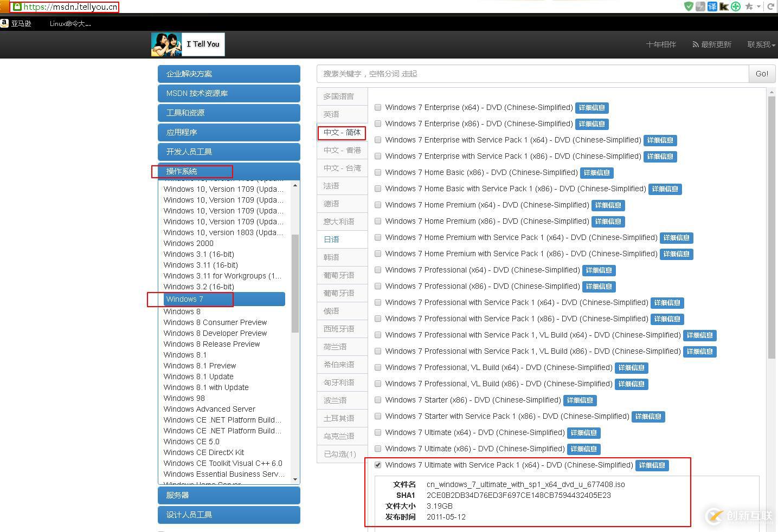Open the Linux命令大... bookmark
Image resolution: width=778 pixels, height=532 pixels.
pyautogui.click(x=70, y=23)
